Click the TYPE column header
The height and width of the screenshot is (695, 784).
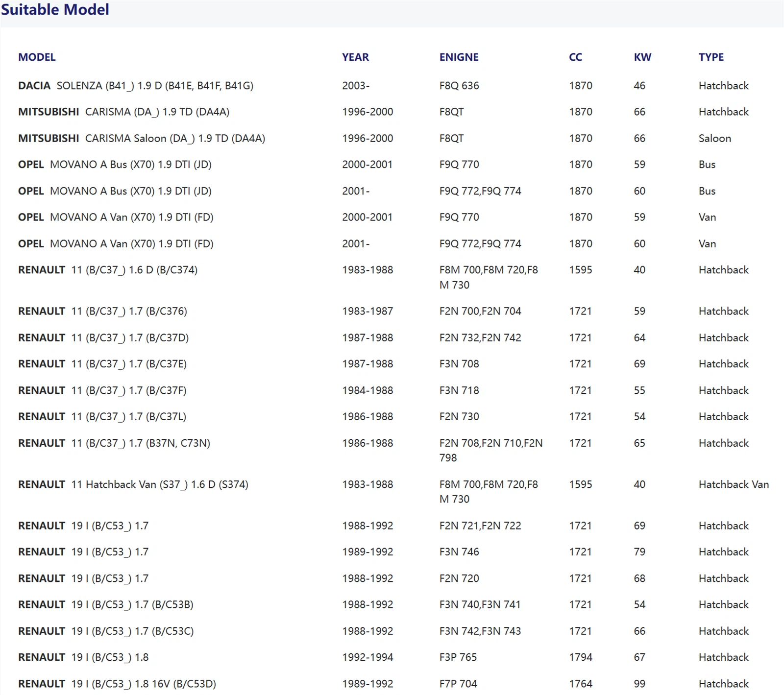coord(711,57)
